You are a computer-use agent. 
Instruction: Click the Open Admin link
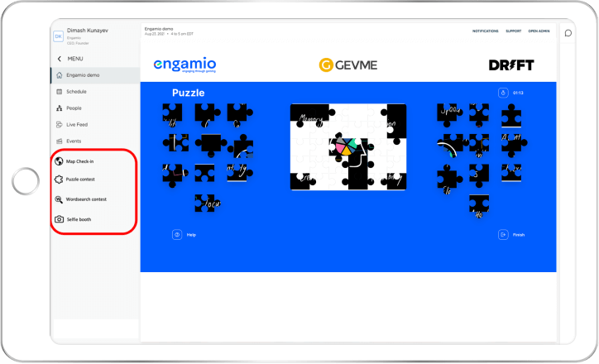coord(539,31)
